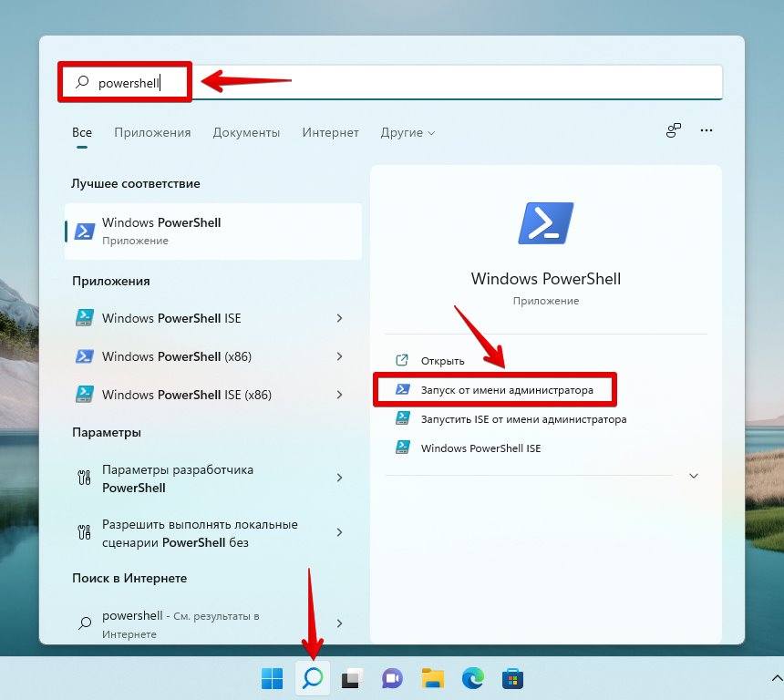Click the open-external icon beside Открыть
784x700 pixels.
[402, 360]
